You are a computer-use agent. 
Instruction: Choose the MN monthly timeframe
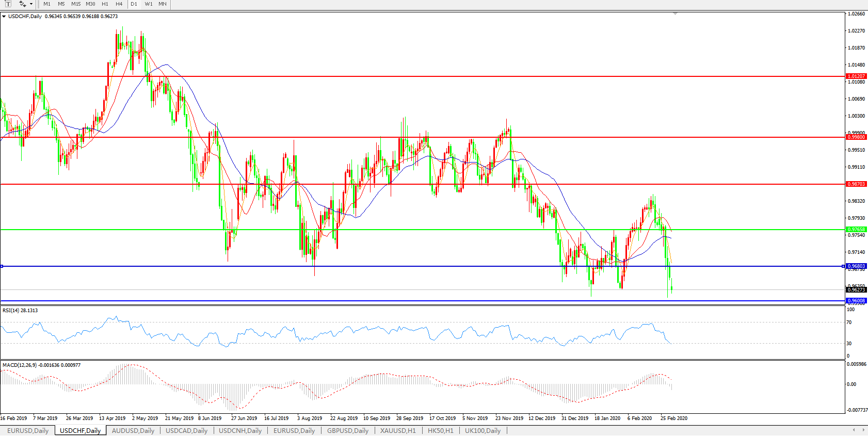163,4
